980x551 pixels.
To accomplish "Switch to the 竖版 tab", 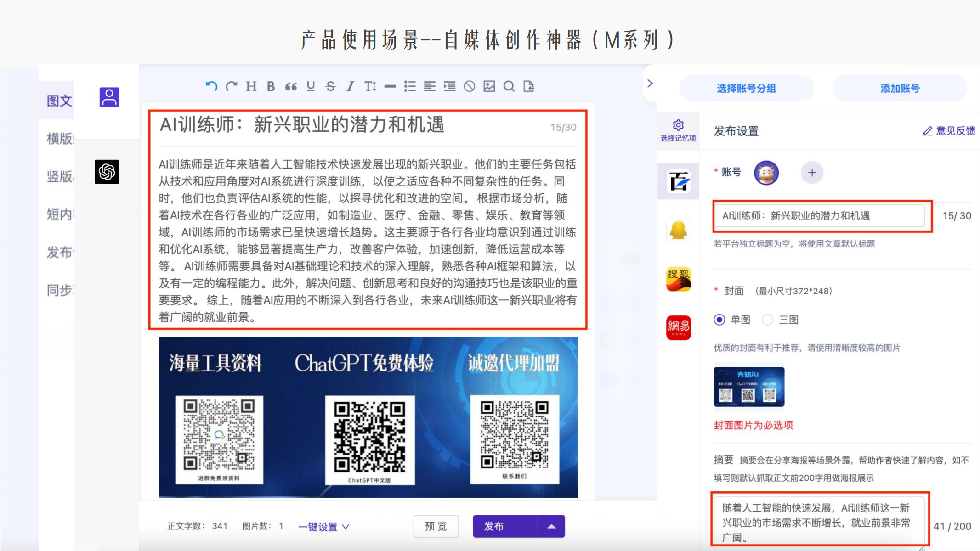I will [x=60, y=176].
